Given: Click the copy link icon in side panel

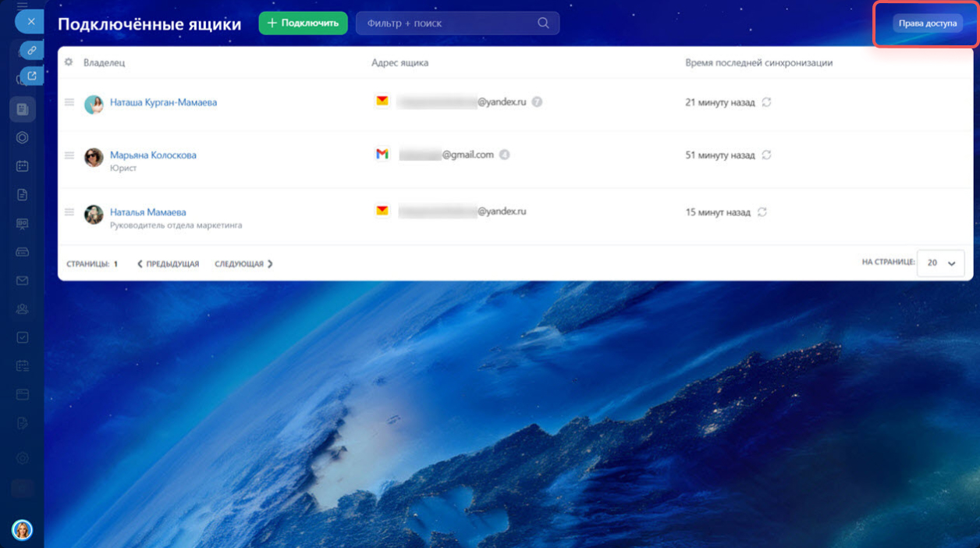Looking at the screenshot, I should click(x=32, y=50).
